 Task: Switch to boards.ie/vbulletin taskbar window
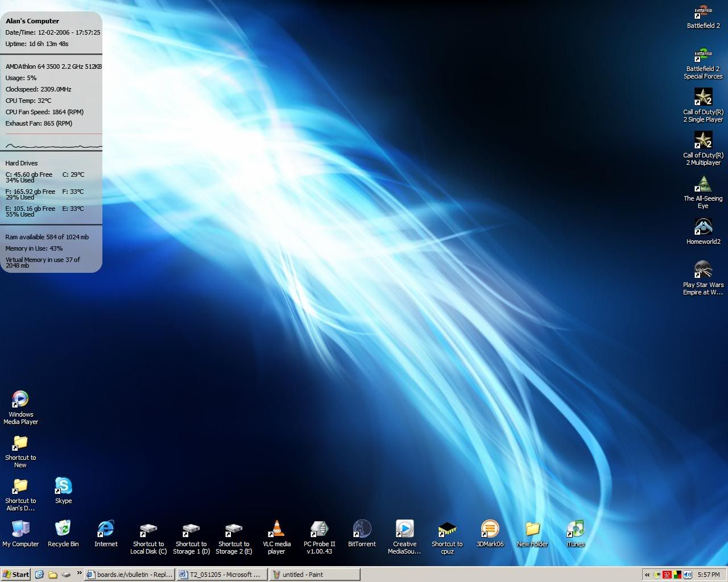[130, 575]
